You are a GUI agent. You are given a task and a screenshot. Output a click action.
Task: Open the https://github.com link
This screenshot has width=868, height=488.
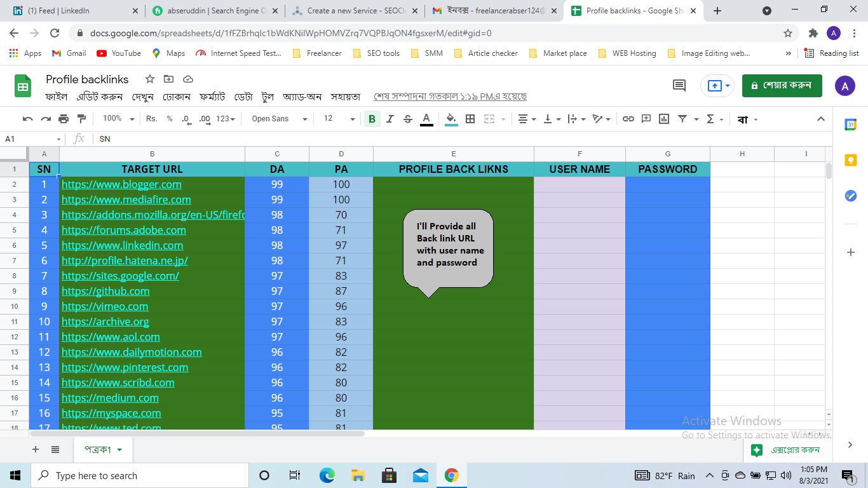105,291
